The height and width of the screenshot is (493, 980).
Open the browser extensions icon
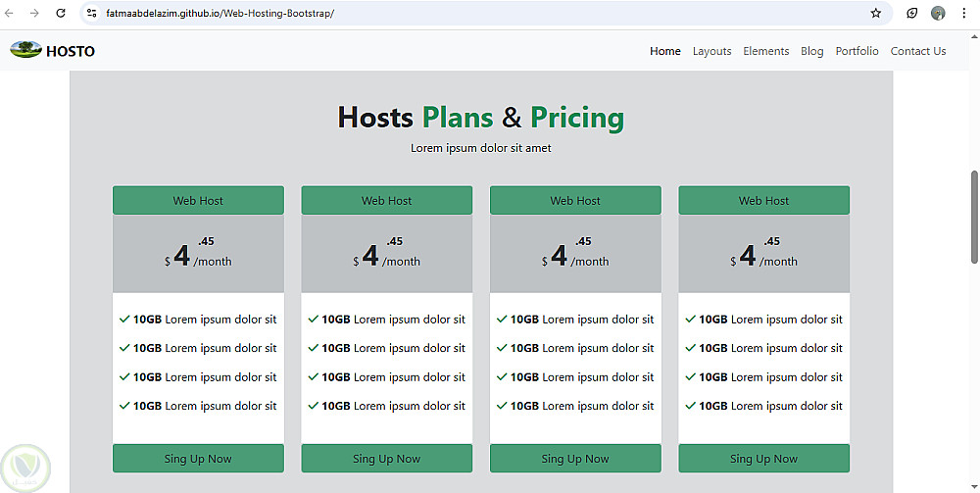(911, 14)
